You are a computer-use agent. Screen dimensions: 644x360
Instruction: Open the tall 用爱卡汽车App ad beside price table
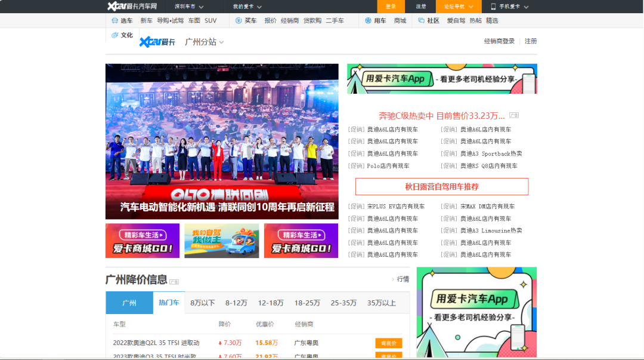coord(476,312)
